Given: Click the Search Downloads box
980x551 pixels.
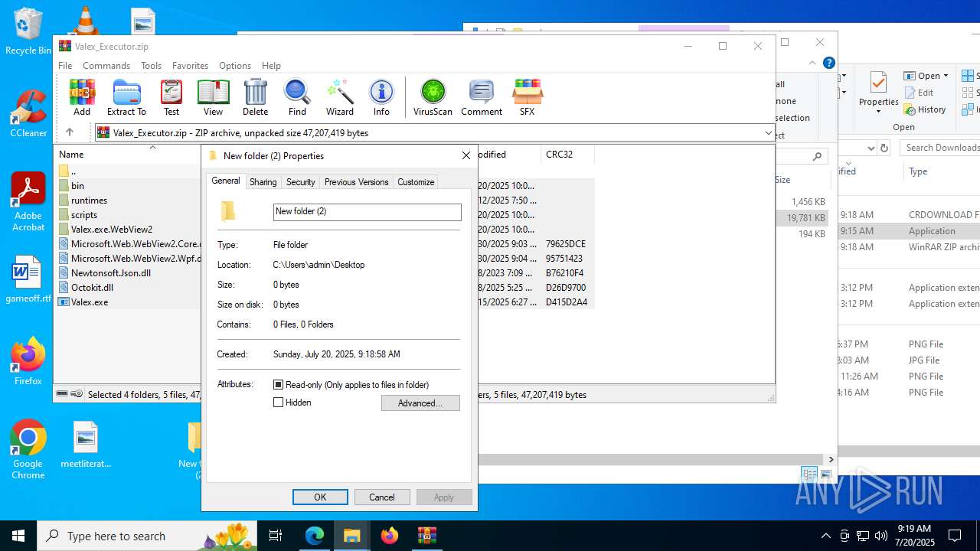Looking at the screenshot, I should click(x=940, y=148).
